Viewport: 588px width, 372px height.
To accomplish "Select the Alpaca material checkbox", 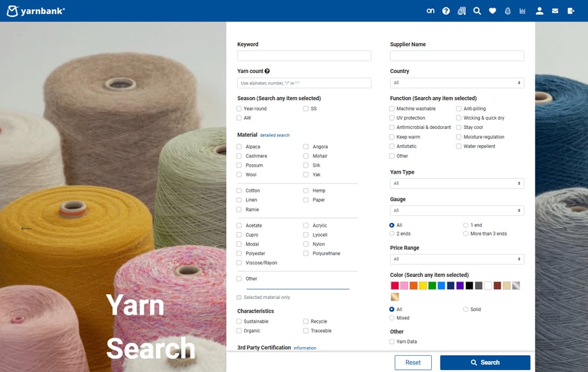I will [239, 147].
